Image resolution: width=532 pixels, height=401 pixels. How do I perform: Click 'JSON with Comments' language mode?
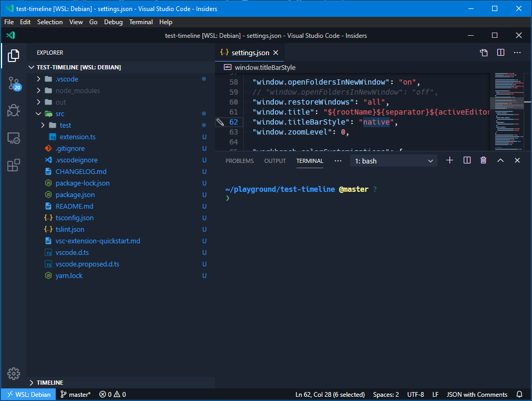[476, 394]
